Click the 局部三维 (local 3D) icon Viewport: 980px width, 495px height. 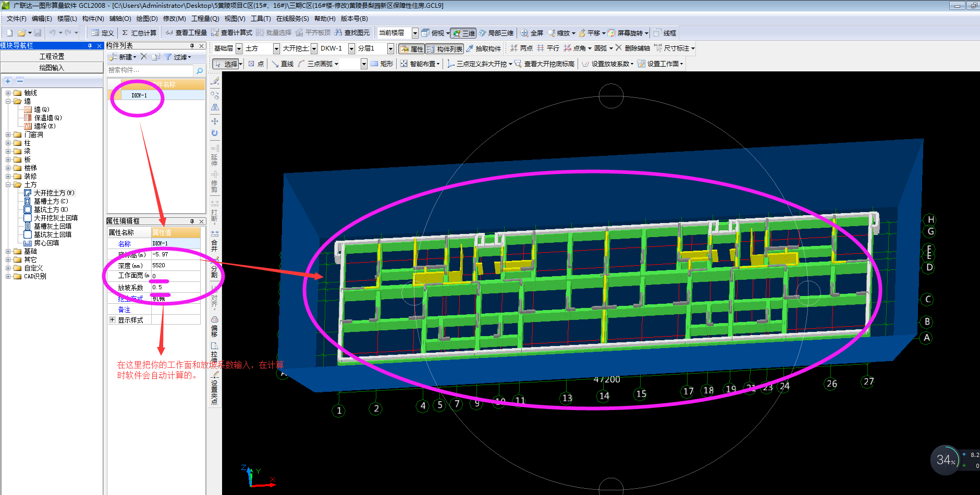pyautogui.click(x=483, y=33)
